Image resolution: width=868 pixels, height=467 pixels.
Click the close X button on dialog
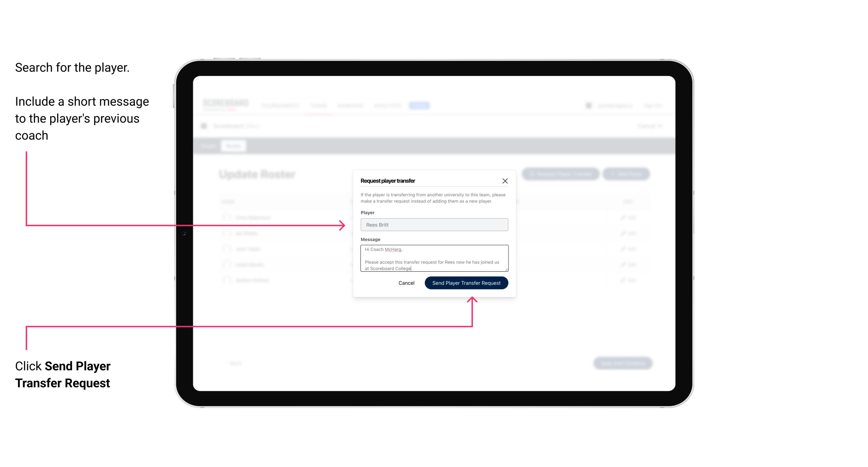(505, 181)
